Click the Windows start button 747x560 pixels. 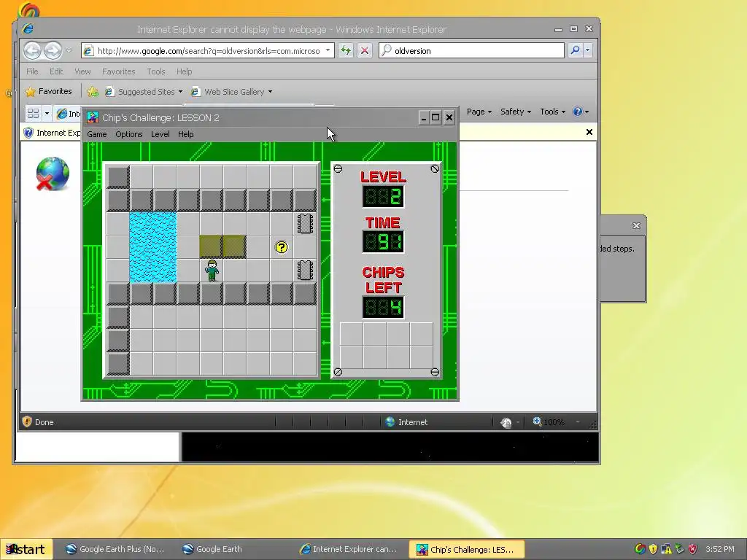tap(26, 549)
